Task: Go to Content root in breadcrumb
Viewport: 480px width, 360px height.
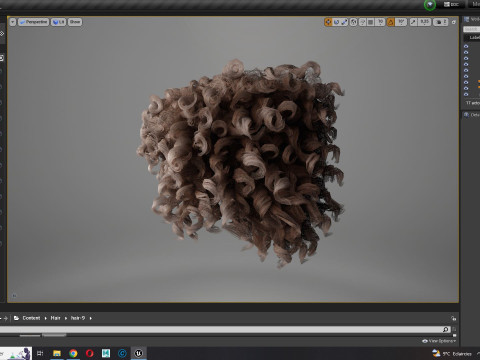Action: (x=31, y=318)
